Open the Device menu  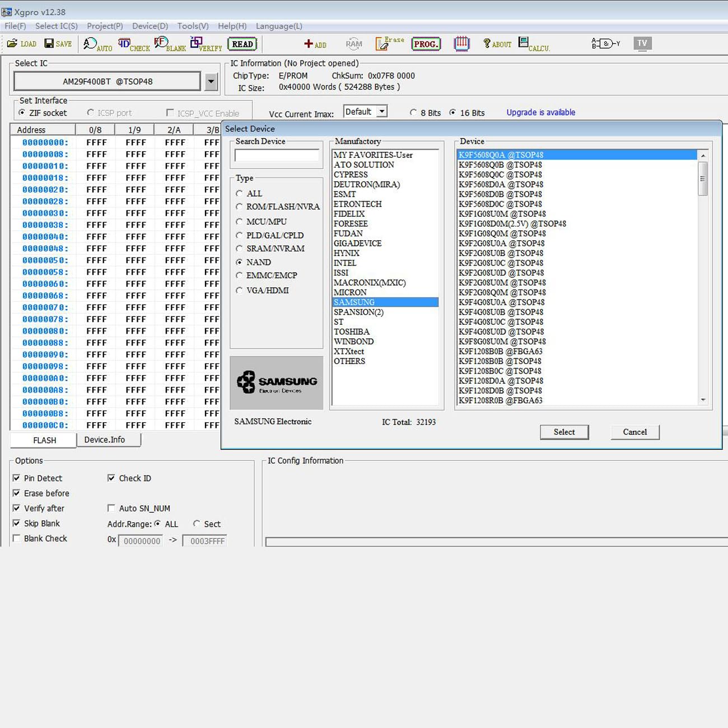click(x=150, y=26)
